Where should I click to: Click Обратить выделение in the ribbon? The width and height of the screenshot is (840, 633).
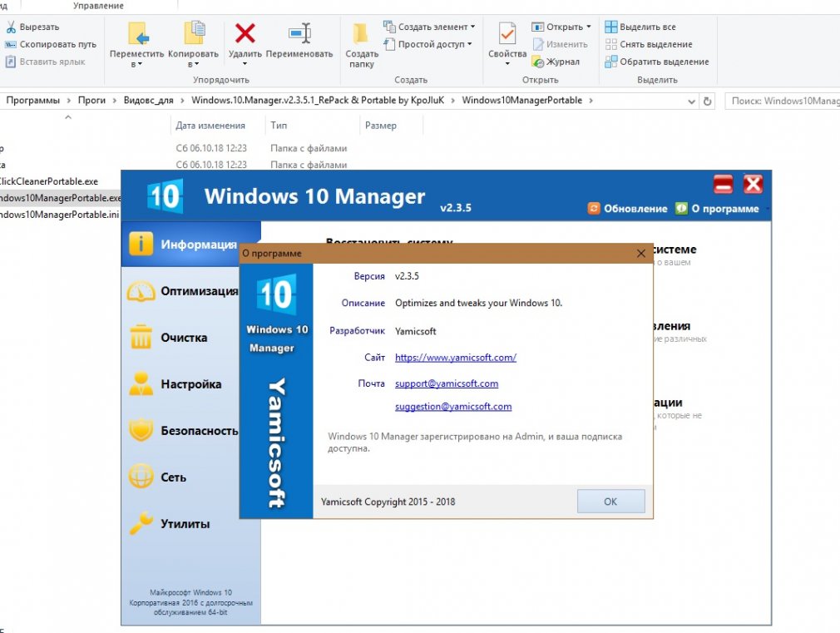(657, 62)
